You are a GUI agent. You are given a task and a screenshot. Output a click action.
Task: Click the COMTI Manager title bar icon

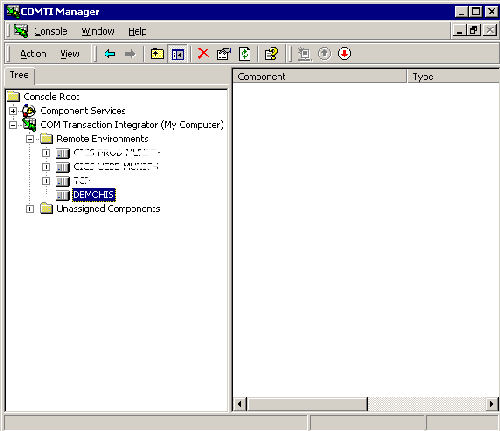[x=13, y=12]
